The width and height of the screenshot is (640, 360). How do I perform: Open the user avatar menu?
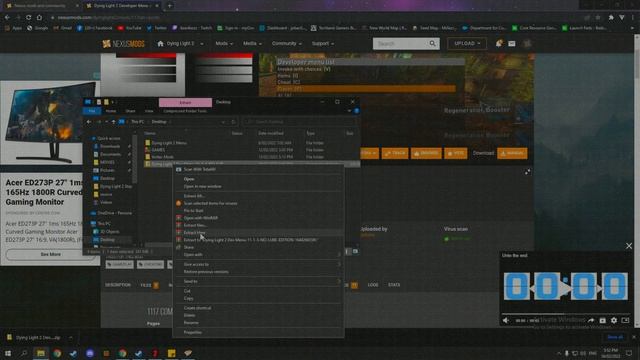[x=527, y=44]
